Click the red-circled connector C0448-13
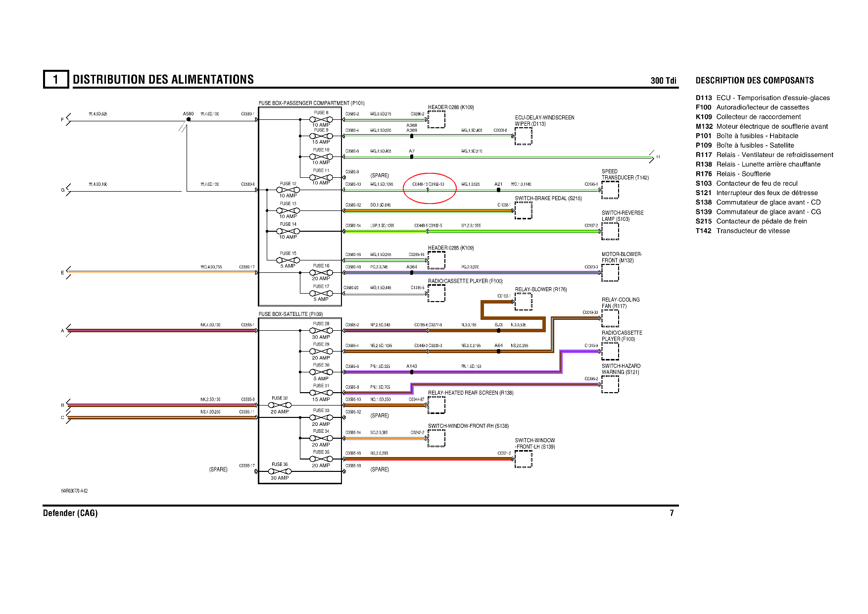 (428, 190)
